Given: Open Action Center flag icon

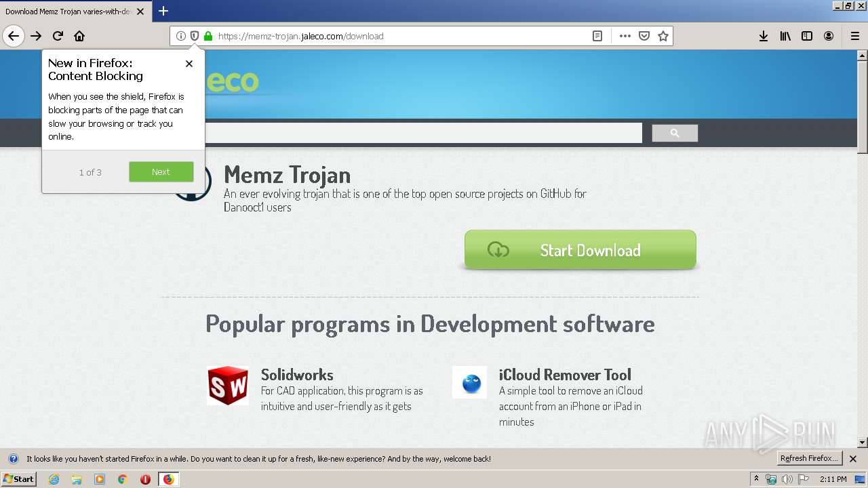Looking at the screenshot, I should pos(804,479).
